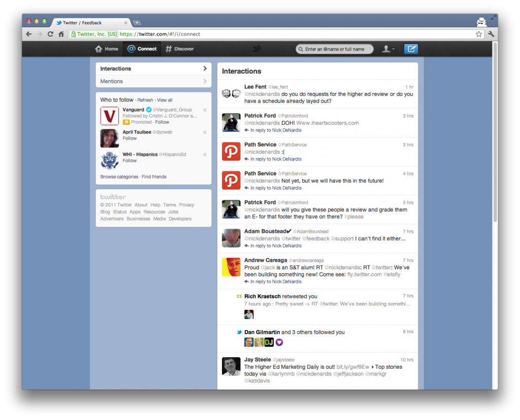Select Interactions in the left sidebar

(153, 68)
